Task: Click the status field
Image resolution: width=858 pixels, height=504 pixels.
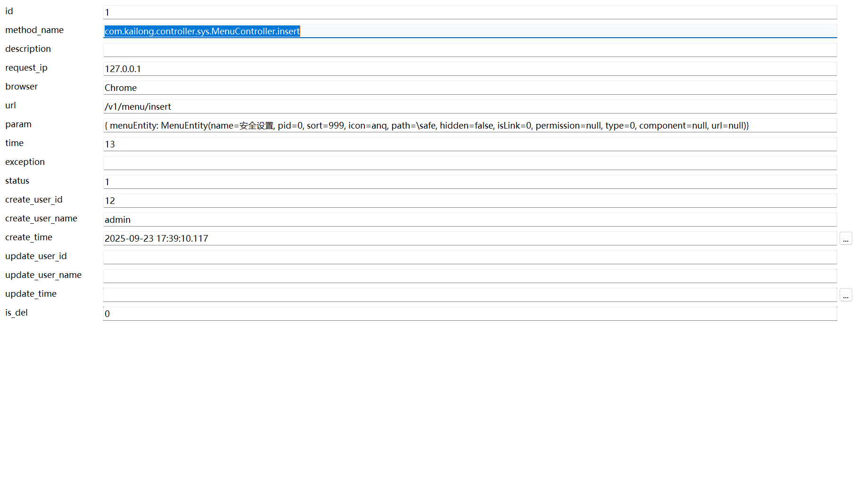Action: (x=470, y=182)
